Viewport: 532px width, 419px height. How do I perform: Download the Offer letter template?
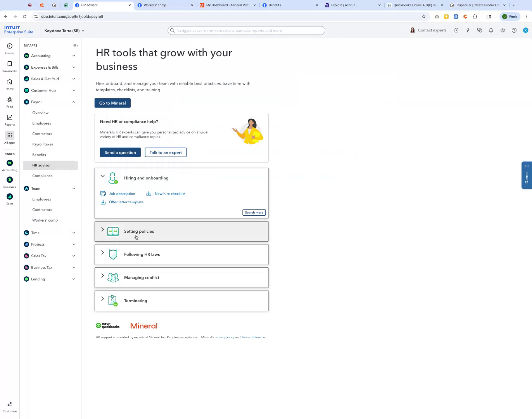click(126, 202)
